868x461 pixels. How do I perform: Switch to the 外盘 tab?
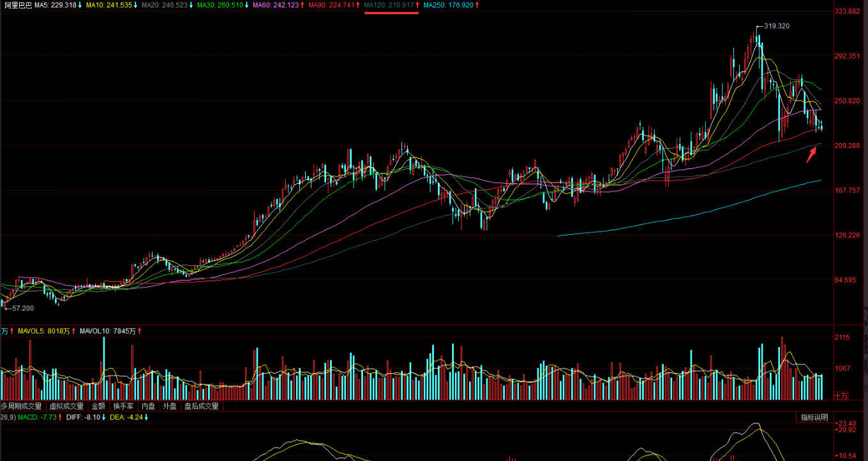[x=170, y=406]
